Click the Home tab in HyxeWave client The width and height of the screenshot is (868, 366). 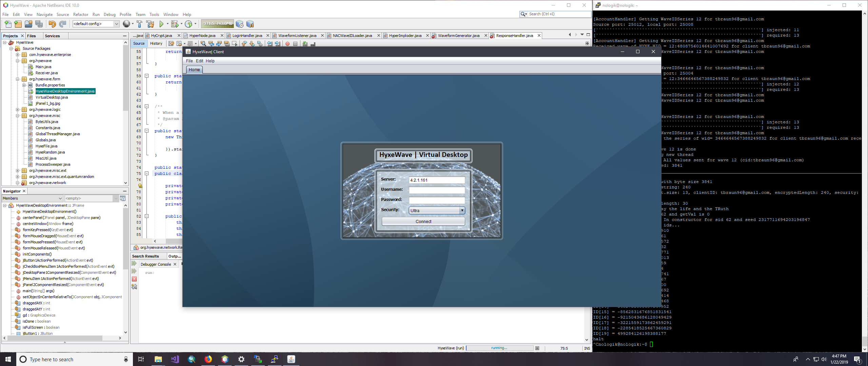(194, 70)
